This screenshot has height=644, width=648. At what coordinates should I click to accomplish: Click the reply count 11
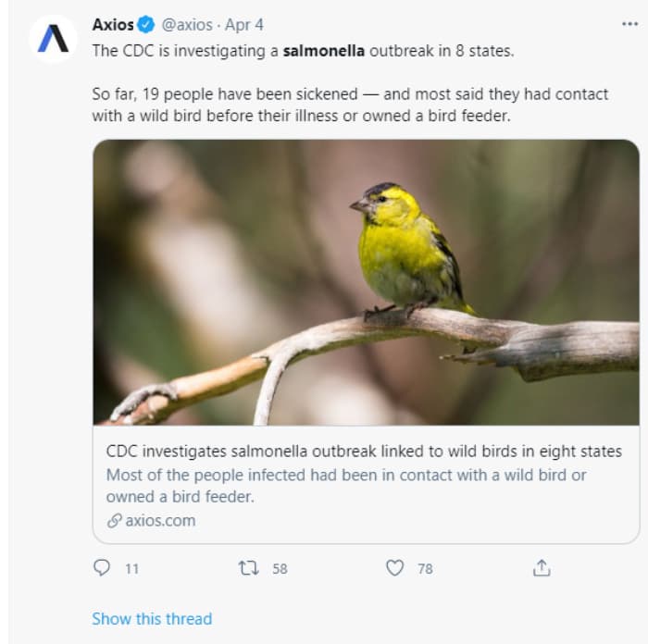click(x=131, y=569)
